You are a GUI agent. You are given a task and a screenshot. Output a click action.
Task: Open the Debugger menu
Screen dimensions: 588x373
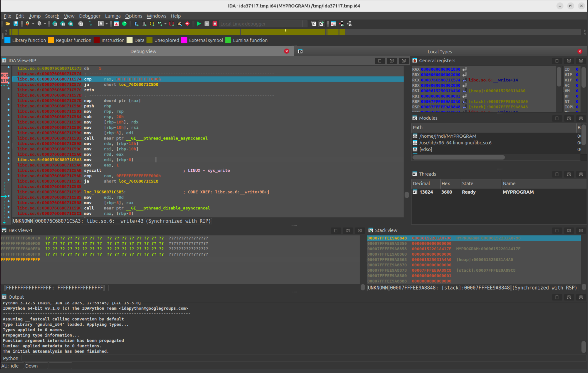[x=90, y=16]
